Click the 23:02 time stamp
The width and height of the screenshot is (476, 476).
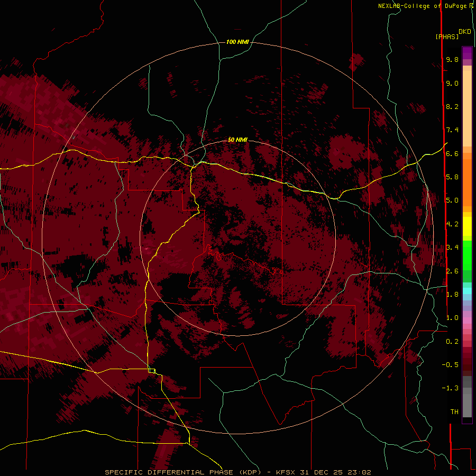360,472
